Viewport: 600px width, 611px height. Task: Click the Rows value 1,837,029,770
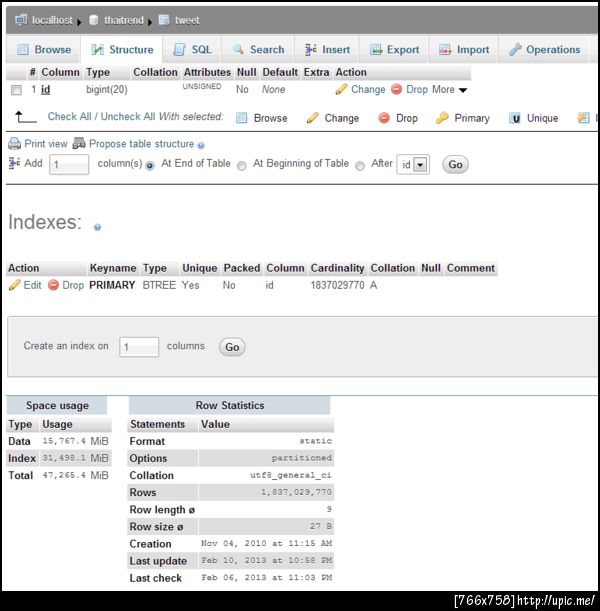pos(296,492)
